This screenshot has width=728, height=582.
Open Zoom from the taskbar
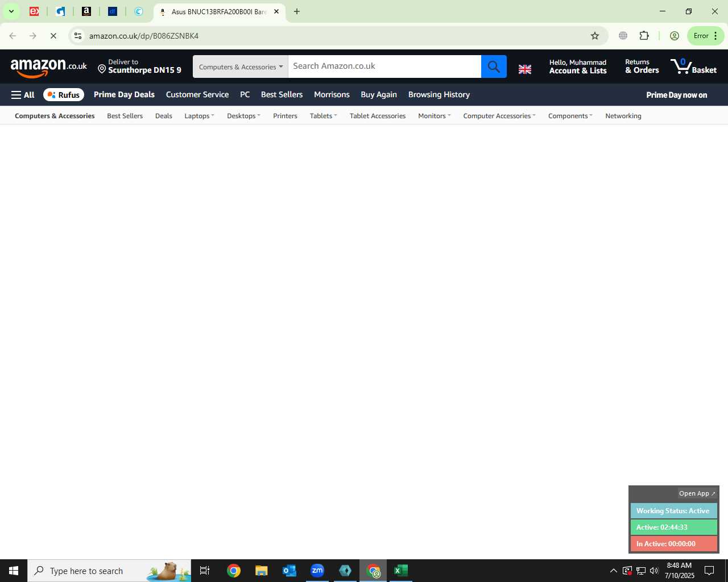(x=317, y=571)
